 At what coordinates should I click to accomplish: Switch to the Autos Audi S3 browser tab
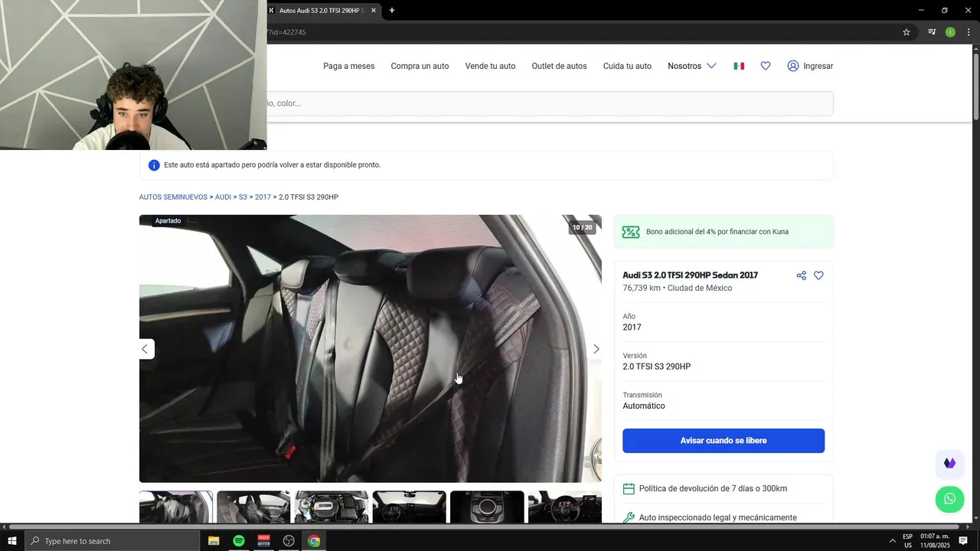tap(322, 11)
